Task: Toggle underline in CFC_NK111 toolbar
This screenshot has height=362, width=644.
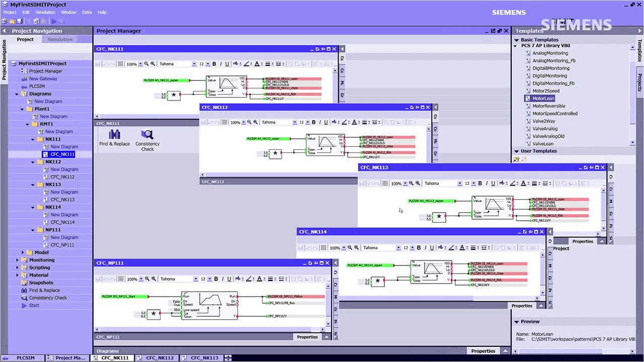Action: pyautogui.click(x=227, y=64)
